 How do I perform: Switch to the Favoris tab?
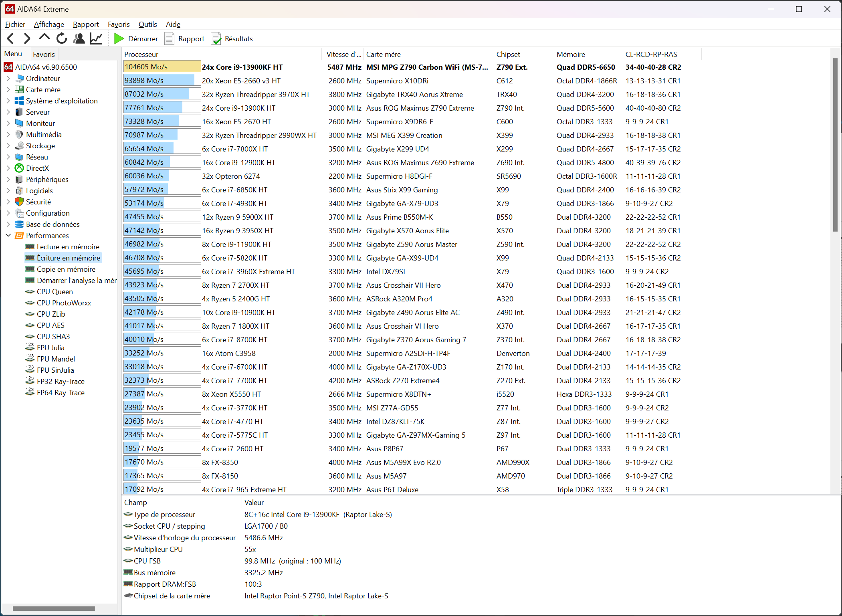[44, 54]
